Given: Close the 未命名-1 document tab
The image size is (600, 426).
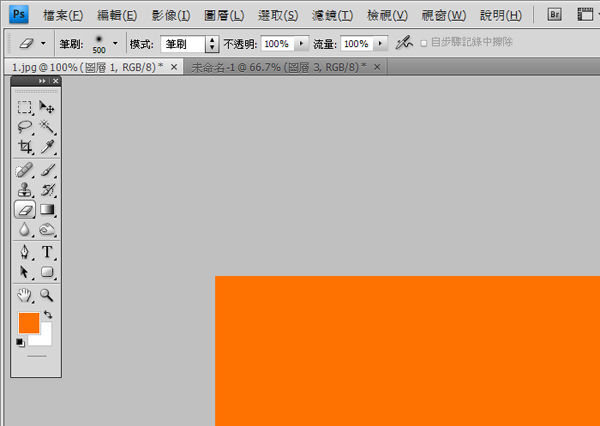Looking at the screenshot, I should pyautogui.click(x=377, y=67).
